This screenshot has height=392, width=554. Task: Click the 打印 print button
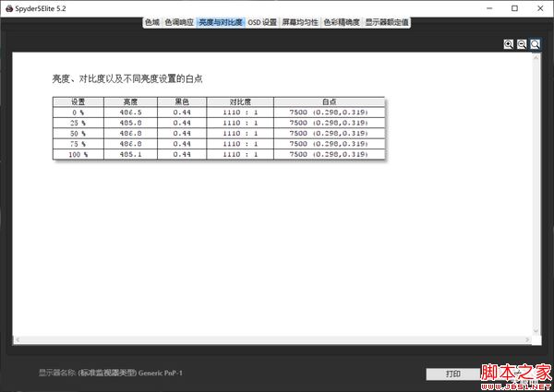click(x=453, y=374)
